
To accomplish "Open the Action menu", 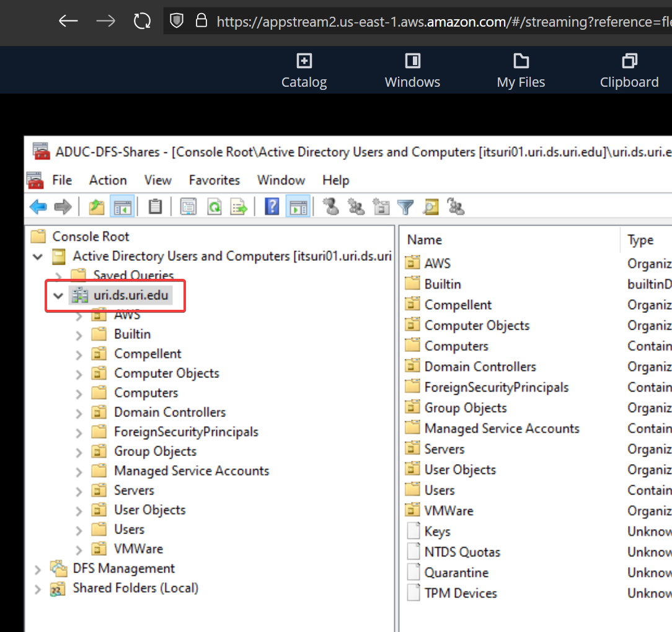I will point(108,180).
